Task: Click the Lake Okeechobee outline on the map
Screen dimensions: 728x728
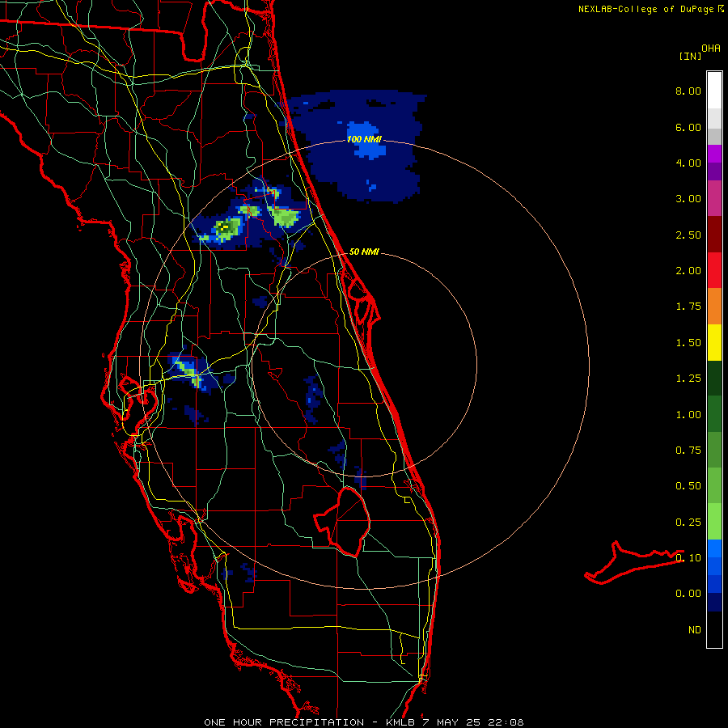Action: (x=344, y=522)
